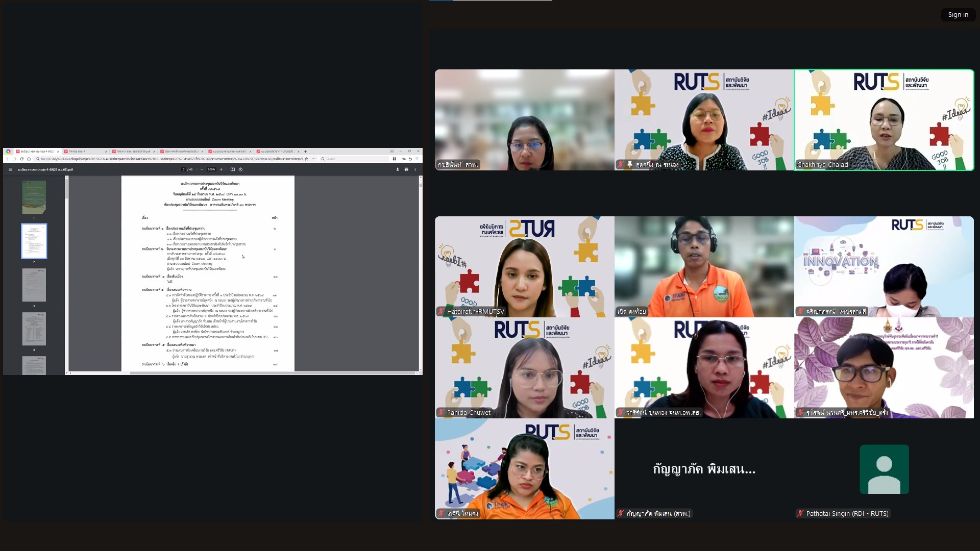Screen dimensions: 980x551
Task: Toggle the PDF thumbnail sidebar
Action: coord(10,169)
